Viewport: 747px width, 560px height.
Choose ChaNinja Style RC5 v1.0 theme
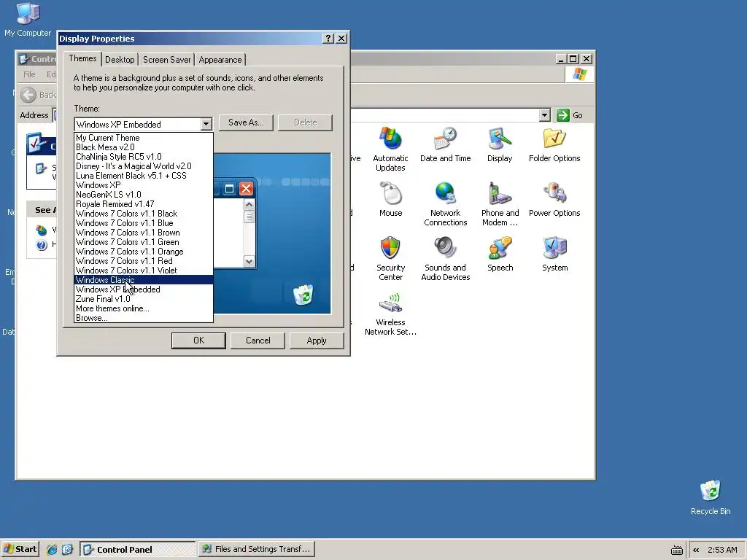click(144, 157)
